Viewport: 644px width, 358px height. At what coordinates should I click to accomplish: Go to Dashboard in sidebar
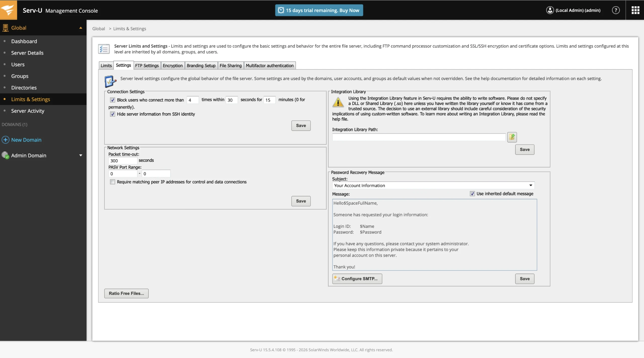click(x=24, y=41)
